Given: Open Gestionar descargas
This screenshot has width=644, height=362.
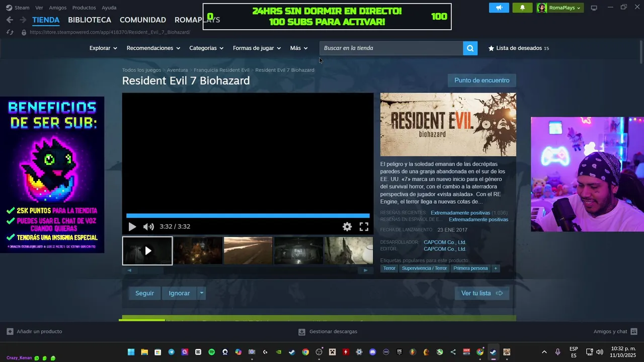Looking at the screenshot, I should pyautogui.click(x=328, y=331).
